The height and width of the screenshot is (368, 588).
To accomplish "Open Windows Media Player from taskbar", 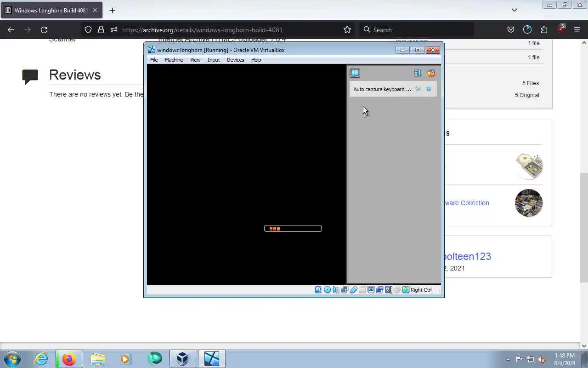I will (126, 359).
